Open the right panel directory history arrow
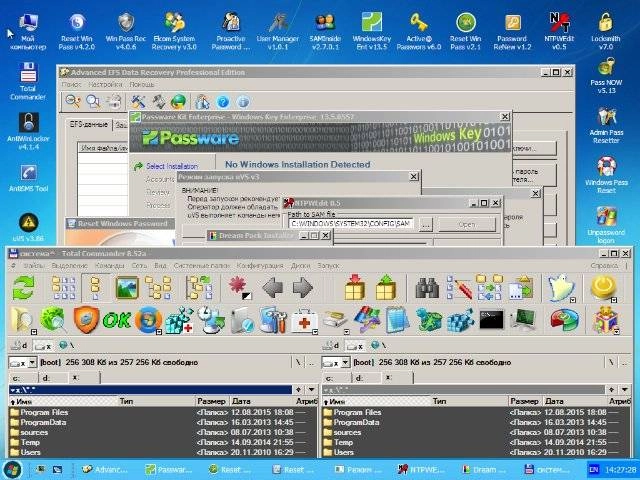The image size is (640, 480). pyautogui.click(x=625, y=389)
